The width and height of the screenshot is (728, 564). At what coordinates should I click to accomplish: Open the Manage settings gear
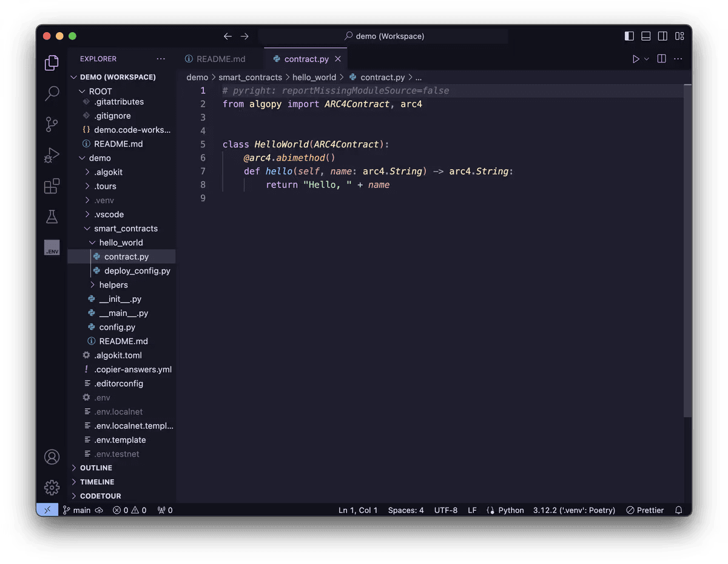(x=52, y=487)
